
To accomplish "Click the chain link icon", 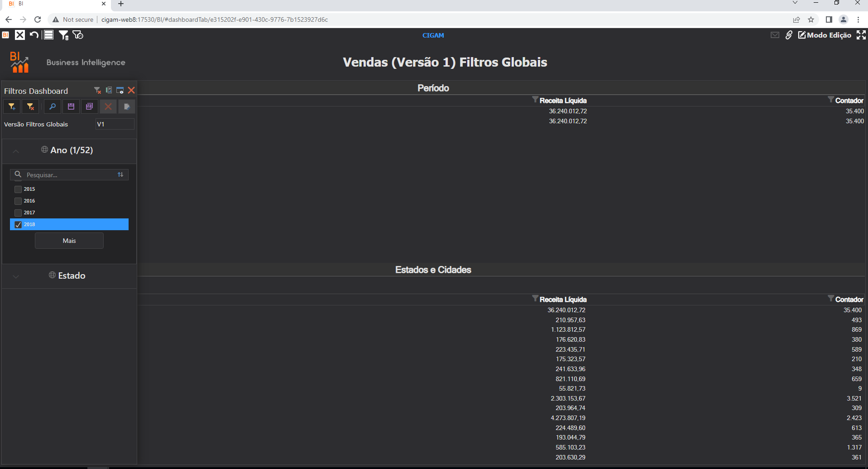I will (789, 35).
